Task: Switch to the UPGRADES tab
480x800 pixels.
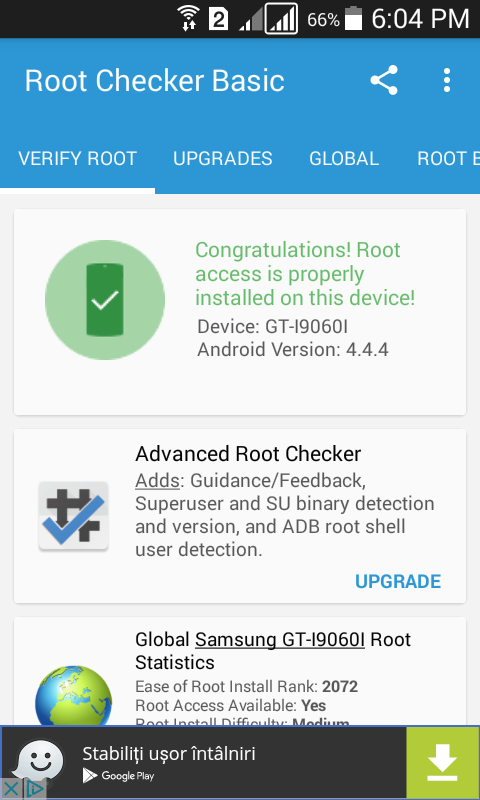Action: point(223,159)
